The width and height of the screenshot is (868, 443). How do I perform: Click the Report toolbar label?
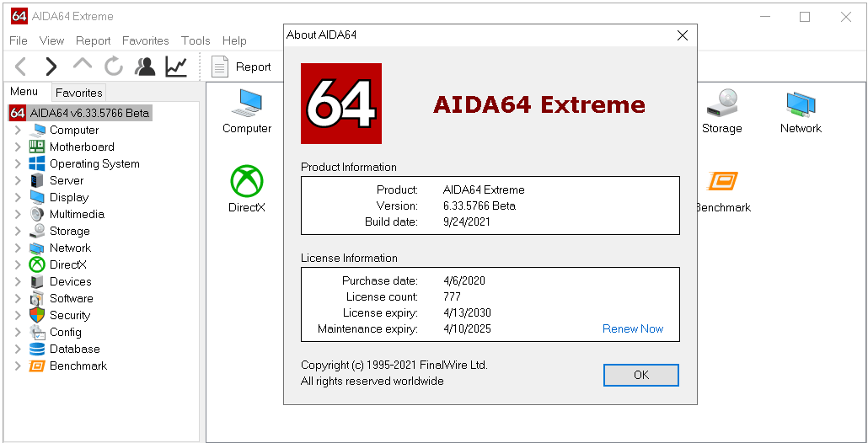click(x=254, y=67)
